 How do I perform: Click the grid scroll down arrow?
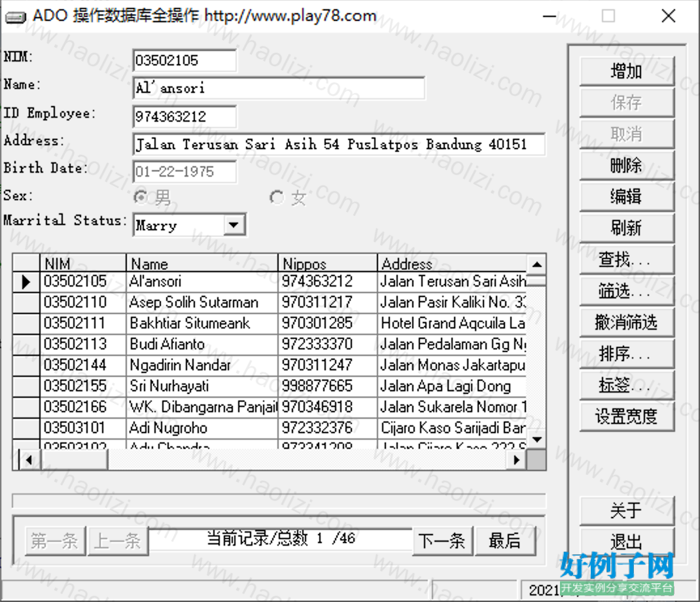point(537,440)
